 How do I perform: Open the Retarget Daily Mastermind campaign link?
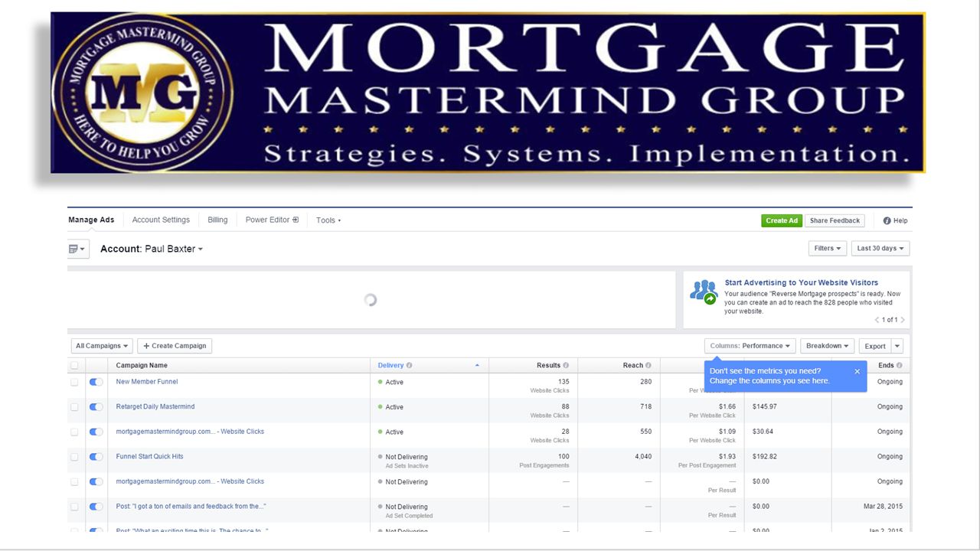(155, 407)
